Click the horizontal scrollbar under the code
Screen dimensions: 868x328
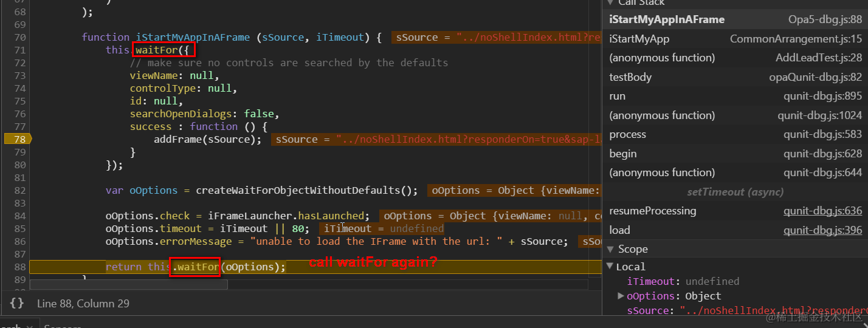pyautogui.click(x=128, y=284)
